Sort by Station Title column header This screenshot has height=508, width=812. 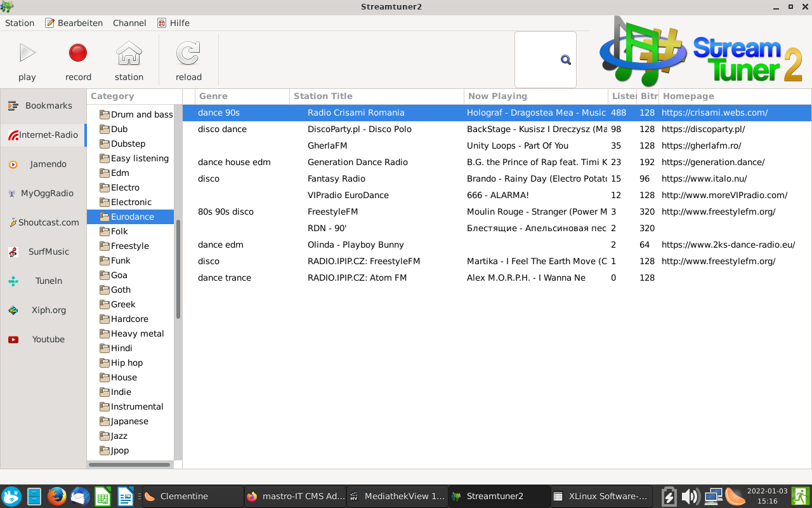[x=377, y=97]
